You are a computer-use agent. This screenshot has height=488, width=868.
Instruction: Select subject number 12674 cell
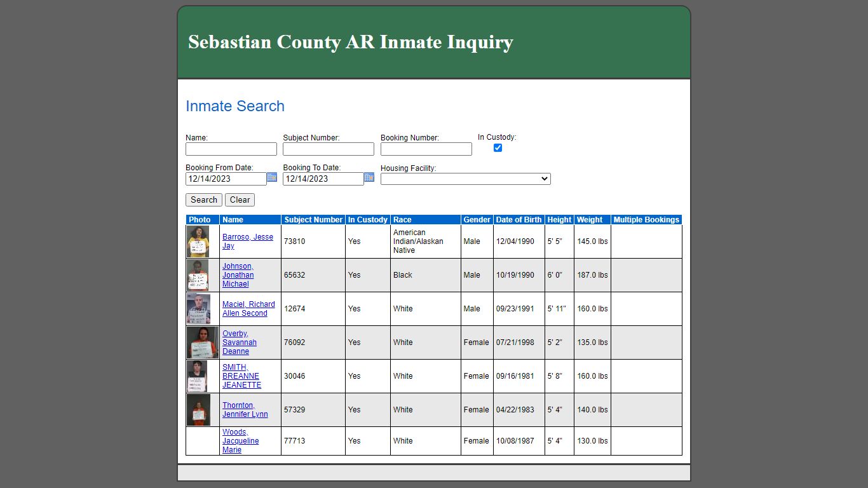(313, 309)
